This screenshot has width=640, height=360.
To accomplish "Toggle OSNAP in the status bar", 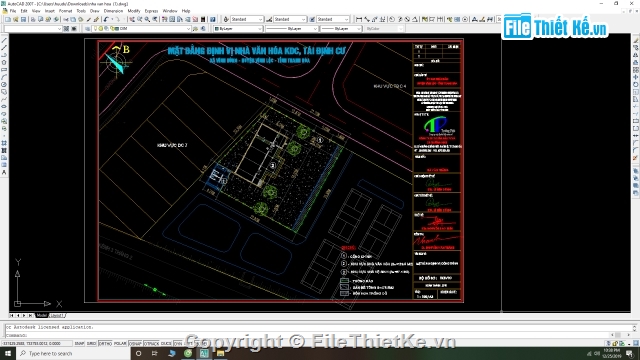I will click(x=135, y=343).
